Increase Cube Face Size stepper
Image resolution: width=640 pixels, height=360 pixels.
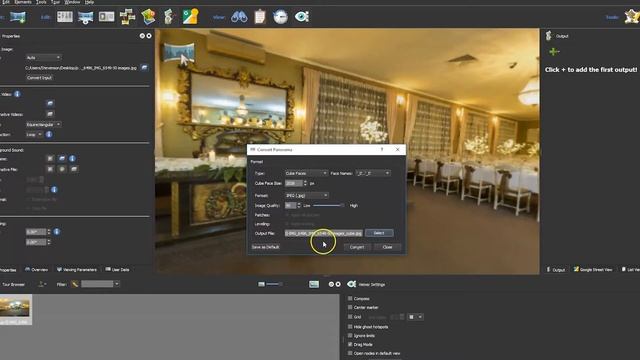point(305,182)
